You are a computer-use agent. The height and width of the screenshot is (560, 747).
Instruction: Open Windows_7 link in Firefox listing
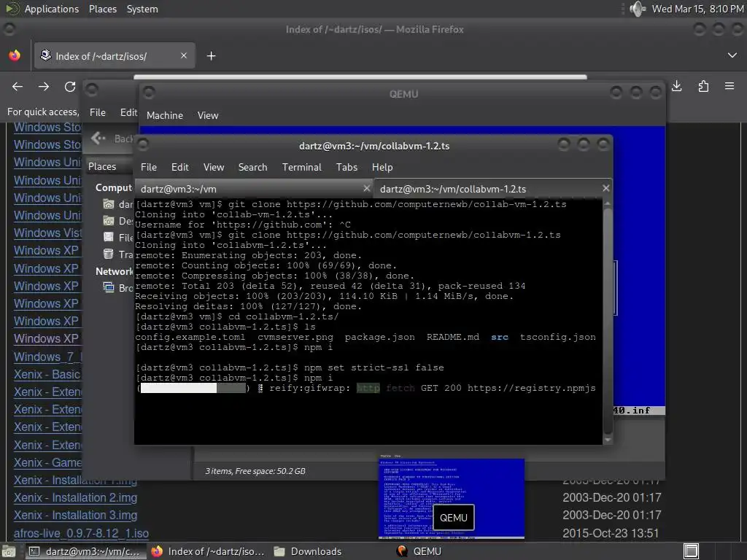coord(47,357)
